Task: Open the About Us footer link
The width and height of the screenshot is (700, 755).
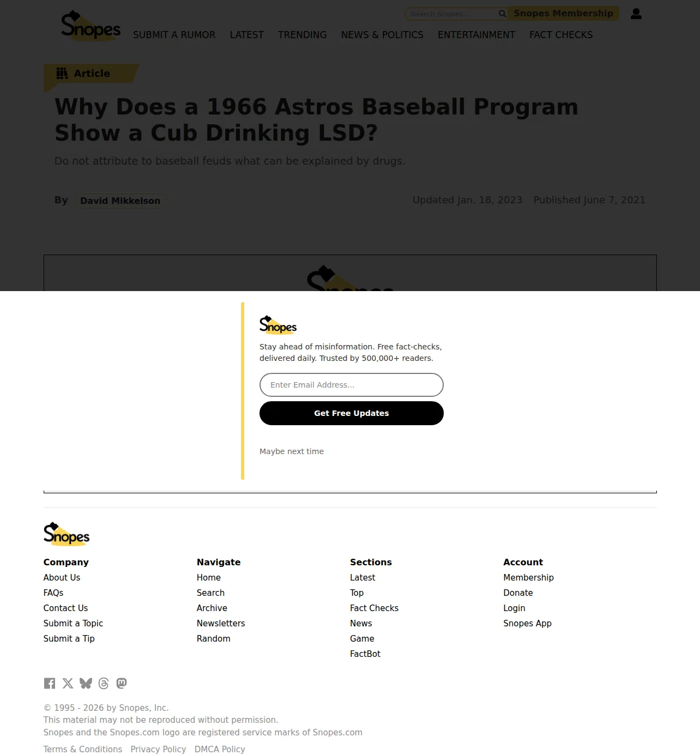Action: pos(62,577)
